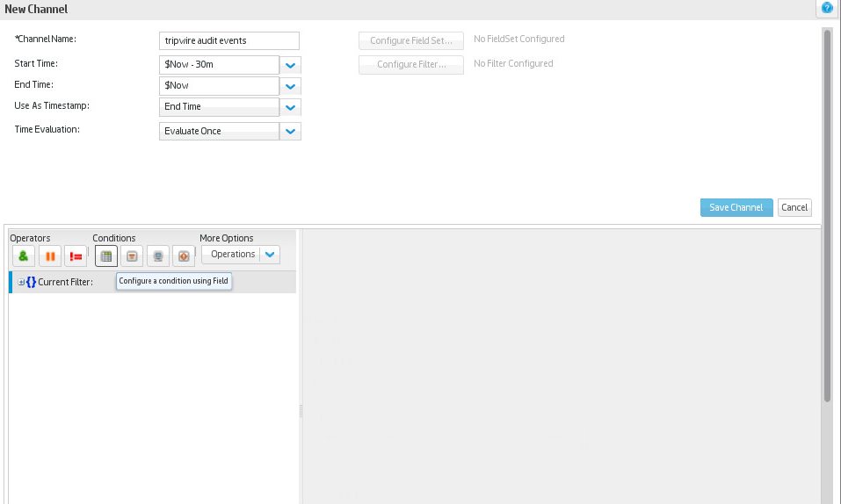Click the fourth Conditions icon in orange
The height and width of the screenshot is (504, 841).
tap(183, 256)
